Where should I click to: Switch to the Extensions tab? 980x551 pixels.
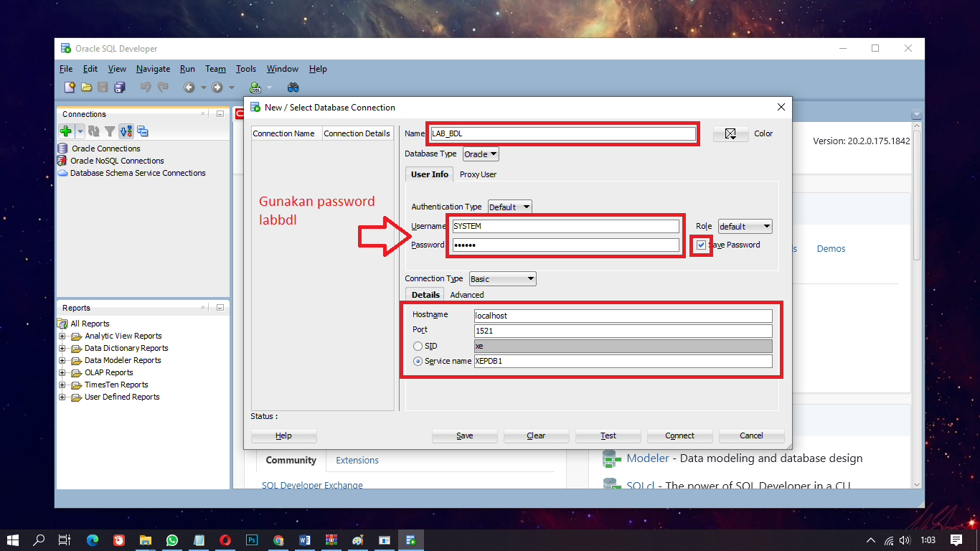pyautogui.click(x=357, y=461)
